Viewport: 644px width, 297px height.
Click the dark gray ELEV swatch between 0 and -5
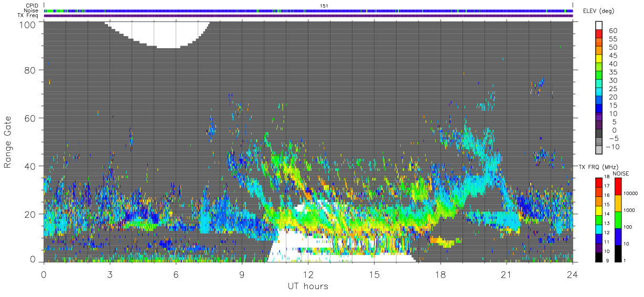[x=599, y=134]
